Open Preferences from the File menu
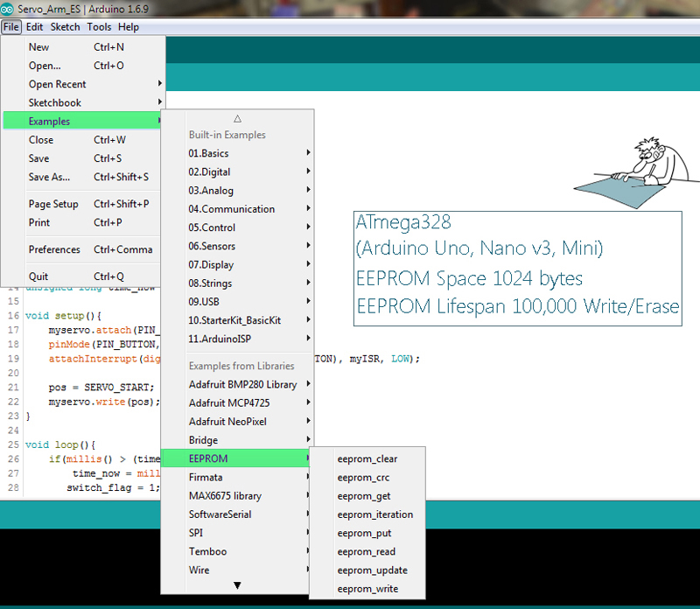This screenshot has width=700, height=609. 54,249
